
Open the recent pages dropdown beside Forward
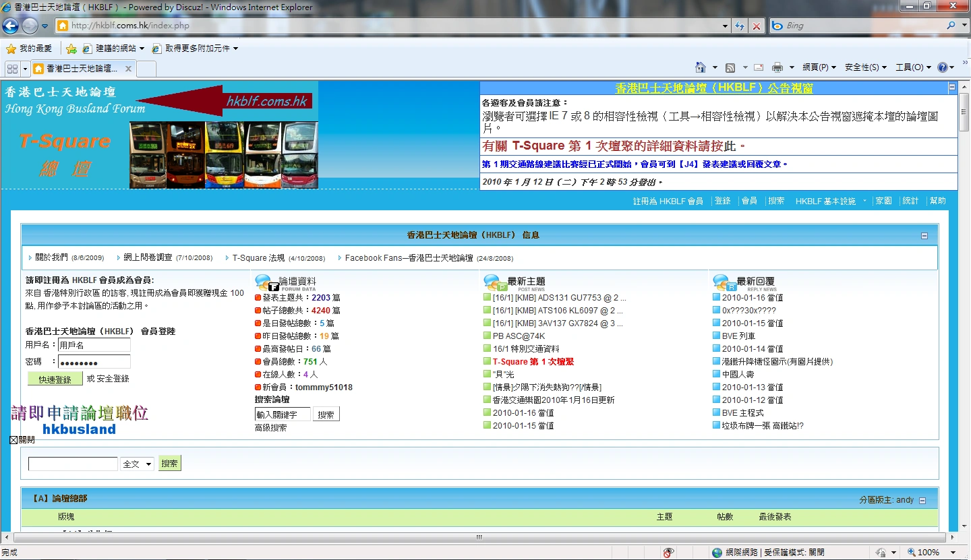[x=45, y=26]
